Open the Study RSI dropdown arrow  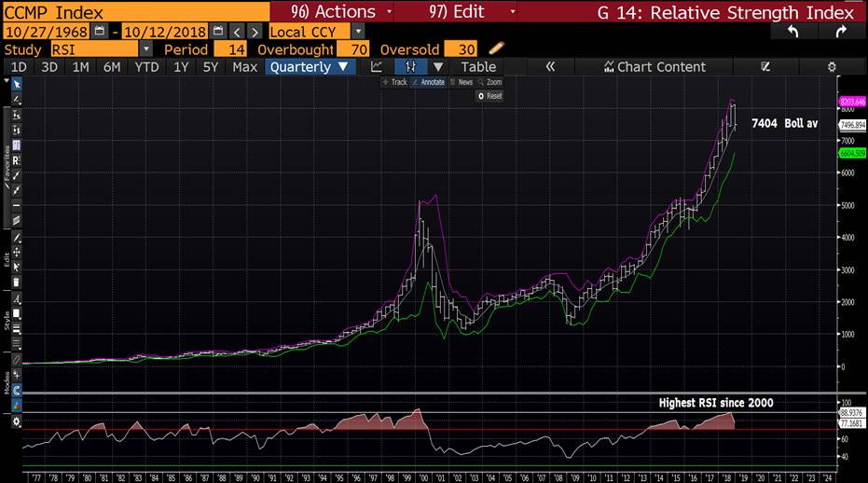145,48
